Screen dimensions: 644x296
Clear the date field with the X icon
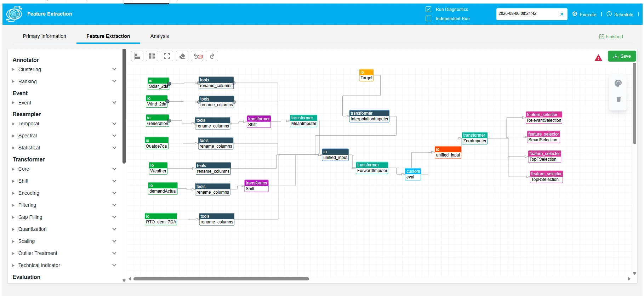click(x=562, y=14)
